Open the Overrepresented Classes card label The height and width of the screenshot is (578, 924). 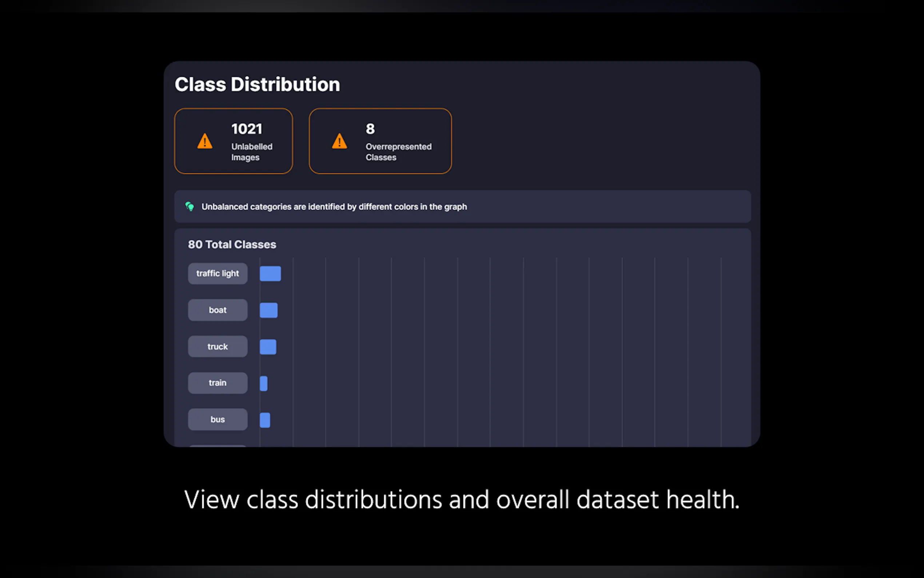[x=398, y=152]
